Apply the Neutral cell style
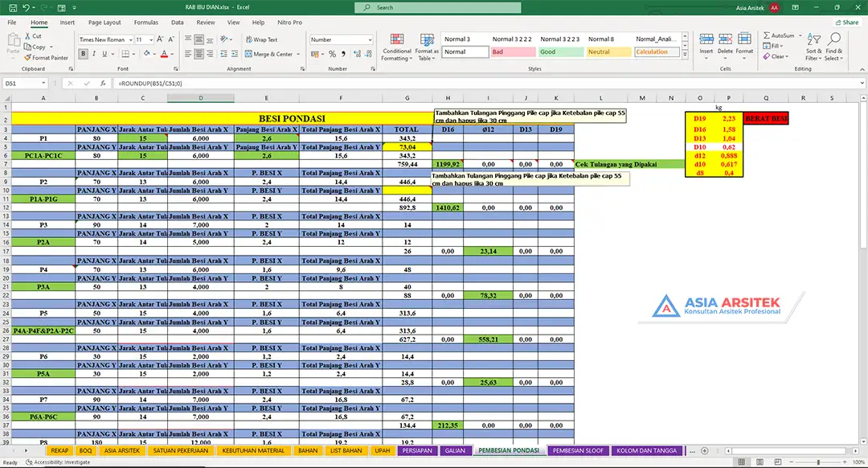 coord(608,52)
